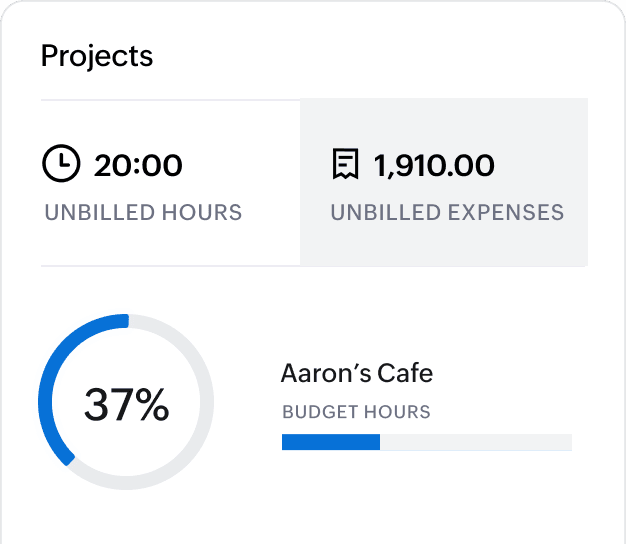Click the Budget Hours label

(x=356, y=412)
